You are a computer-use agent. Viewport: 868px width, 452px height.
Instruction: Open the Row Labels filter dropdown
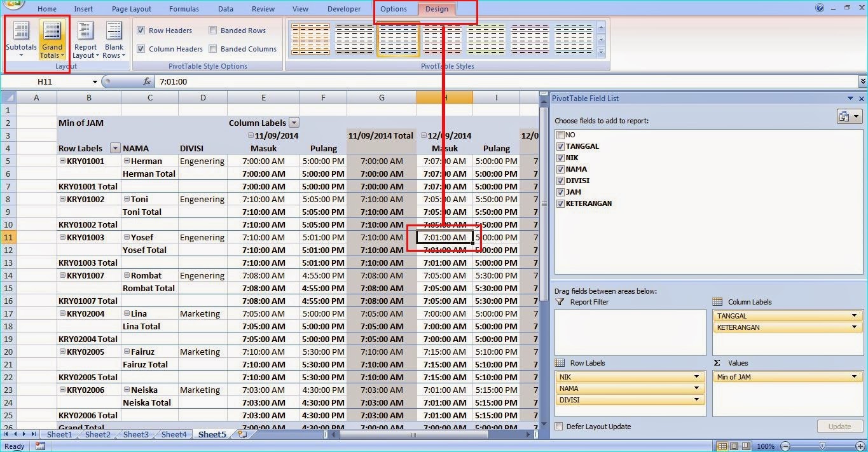[114, 147]
